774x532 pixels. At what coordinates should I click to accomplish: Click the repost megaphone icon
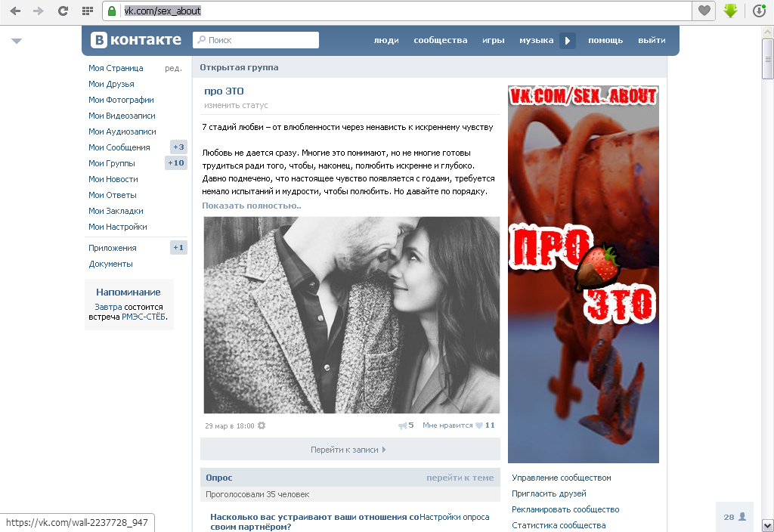403,425
